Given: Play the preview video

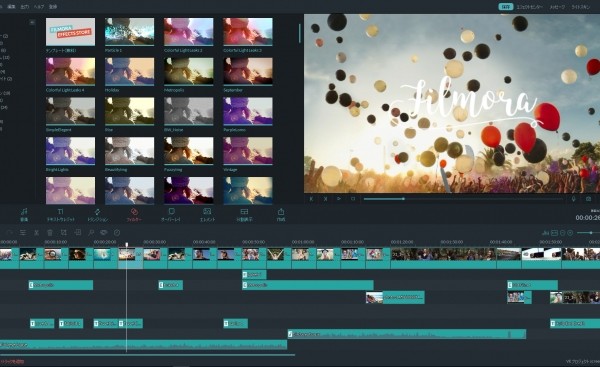Looking at the screenshot, I should 339,199.
